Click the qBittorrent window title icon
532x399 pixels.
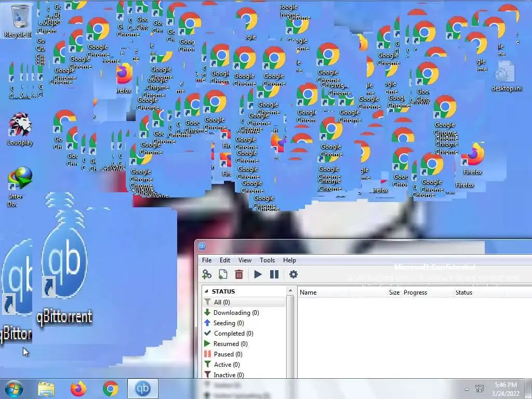(202, 246)
